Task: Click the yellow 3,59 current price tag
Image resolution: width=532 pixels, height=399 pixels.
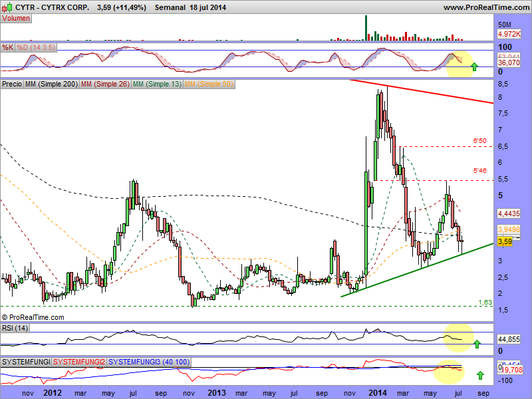Action: click(x=505, y=241)
